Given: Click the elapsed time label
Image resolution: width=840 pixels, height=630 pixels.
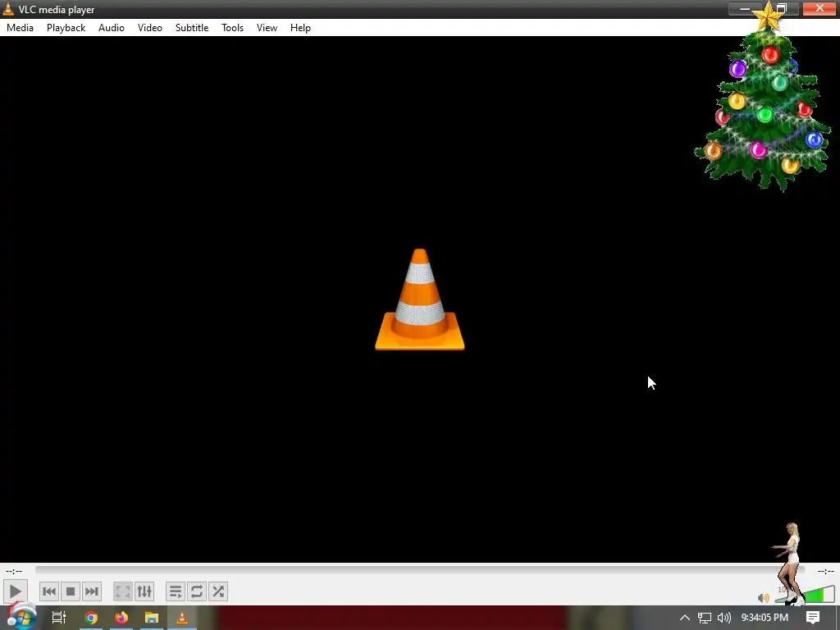Looking at the screenshot, I should pos(14,571).
